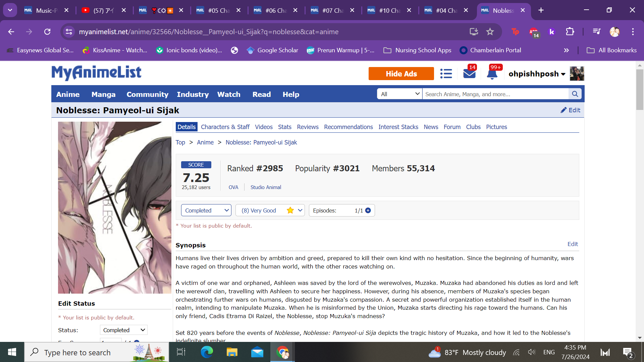Open the messages envelope icon
The height and width of the screenshot is (362, 644).
tap(469, 74)
